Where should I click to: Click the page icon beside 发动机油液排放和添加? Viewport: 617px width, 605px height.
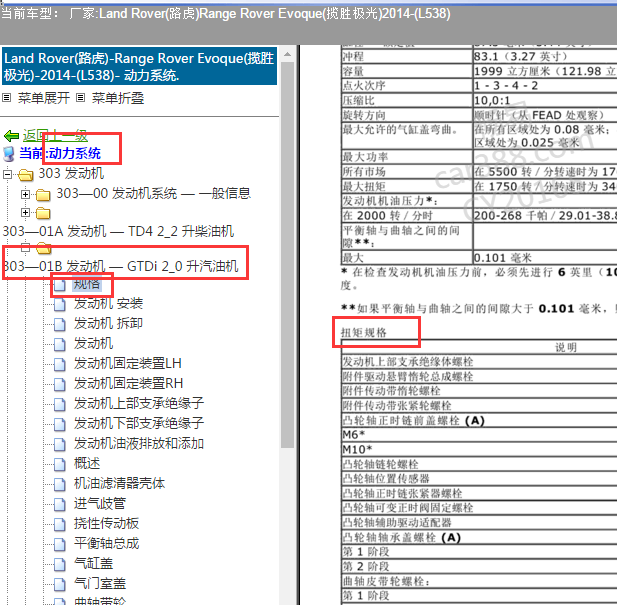(59, 445)
